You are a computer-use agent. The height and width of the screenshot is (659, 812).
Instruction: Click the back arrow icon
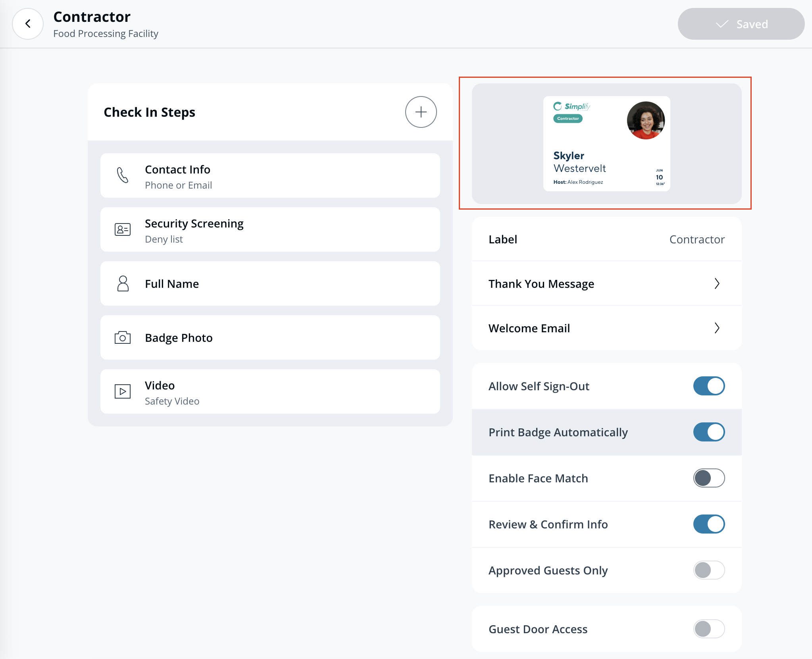tap(28, 24)
